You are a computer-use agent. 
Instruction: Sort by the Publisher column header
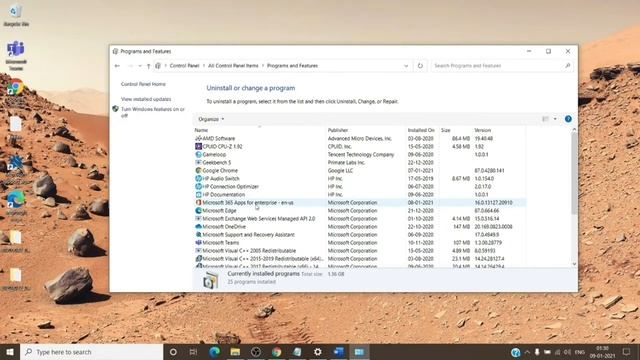pos(338,130)
